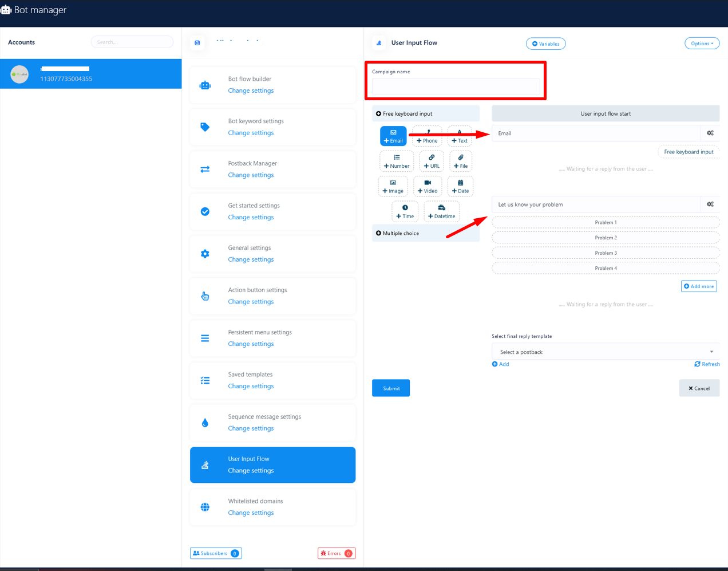Add a URL input field

click(432, 162)
